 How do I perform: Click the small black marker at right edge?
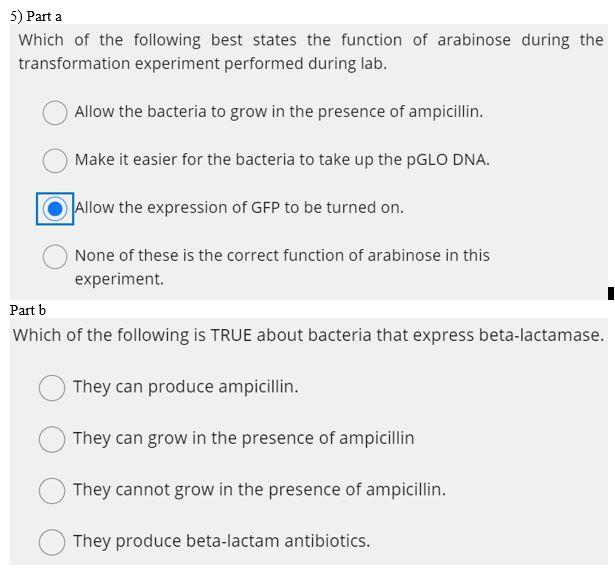pyautogui.click(x=611, y=293)
